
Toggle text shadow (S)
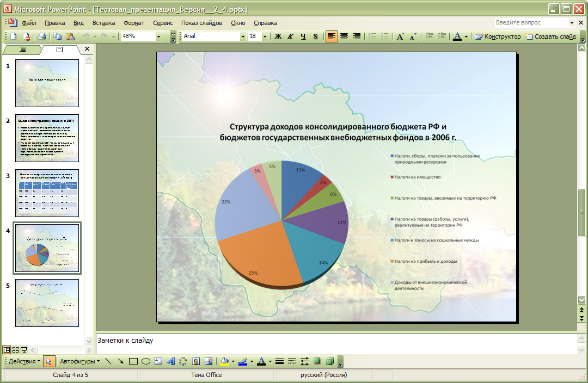tap(315, 36)
